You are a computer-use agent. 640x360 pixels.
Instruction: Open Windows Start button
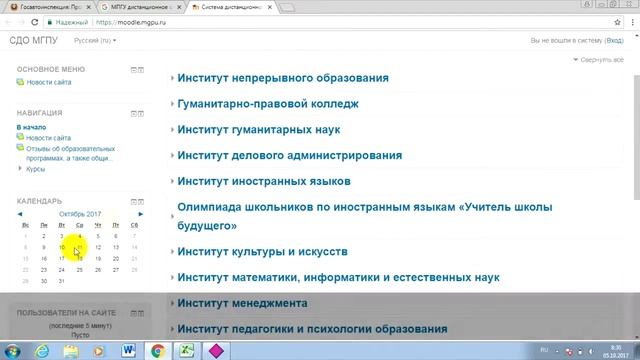click(13, 351)
